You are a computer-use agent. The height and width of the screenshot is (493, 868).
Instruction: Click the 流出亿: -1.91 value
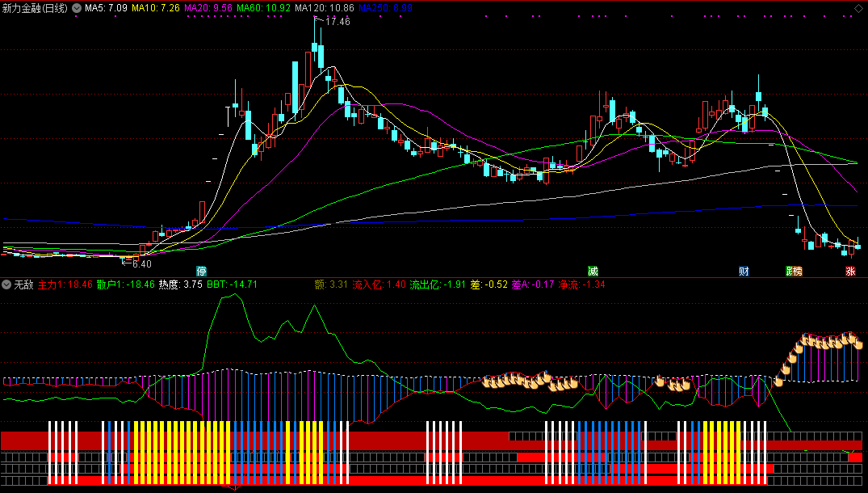pos(438,284)
